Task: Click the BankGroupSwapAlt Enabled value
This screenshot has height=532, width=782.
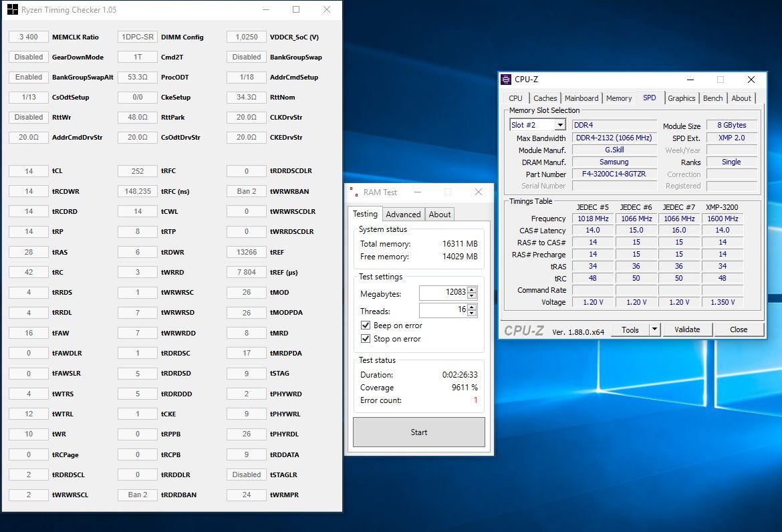Action: [29, 77]
